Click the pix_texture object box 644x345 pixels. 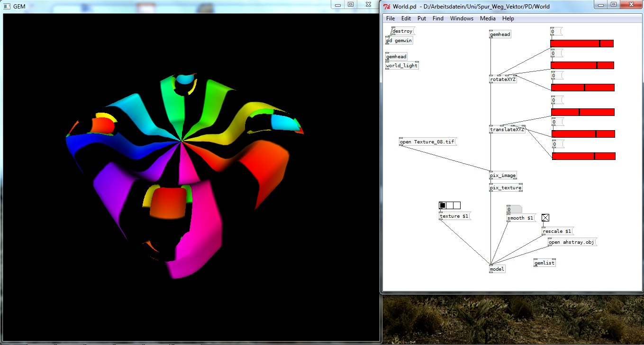click(506, 188)
